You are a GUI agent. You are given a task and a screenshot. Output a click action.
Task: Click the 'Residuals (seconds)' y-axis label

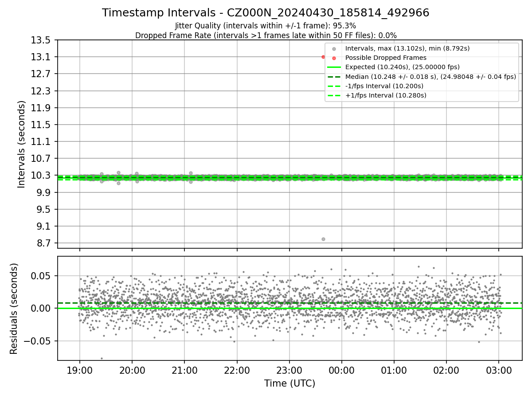(x=14, y=309)
